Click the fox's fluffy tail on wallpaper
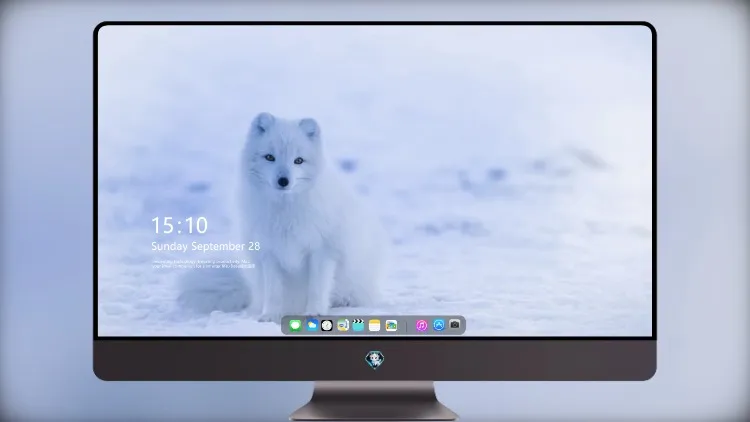 214,290
